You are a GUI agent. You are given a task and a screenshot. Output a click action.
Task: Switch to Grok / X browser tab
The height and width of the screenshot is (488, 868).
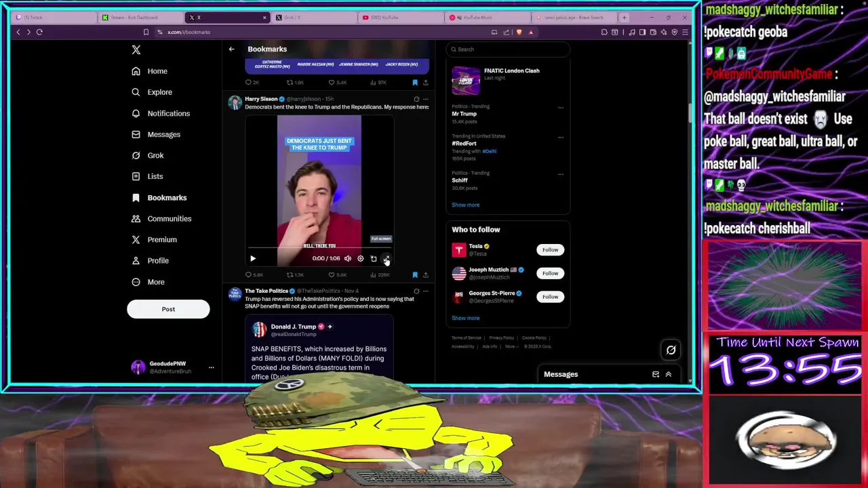click(x=315, y=17)
